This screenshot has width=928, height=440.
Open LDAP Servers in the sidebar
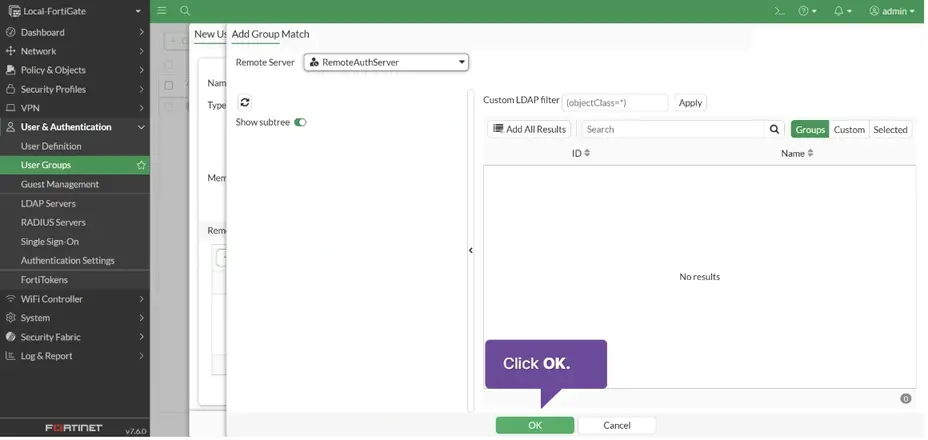click(x=75, y=203)
